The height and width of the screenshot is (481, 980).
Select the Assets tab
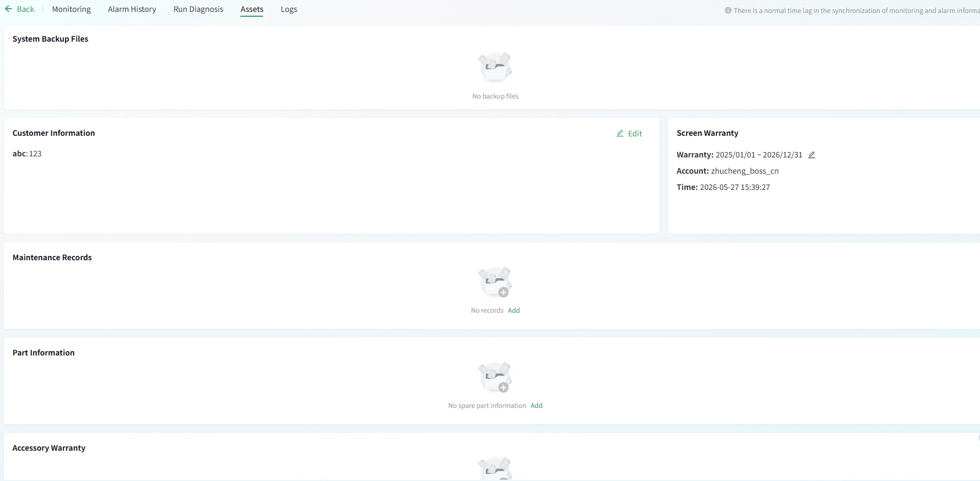[252, 9]
